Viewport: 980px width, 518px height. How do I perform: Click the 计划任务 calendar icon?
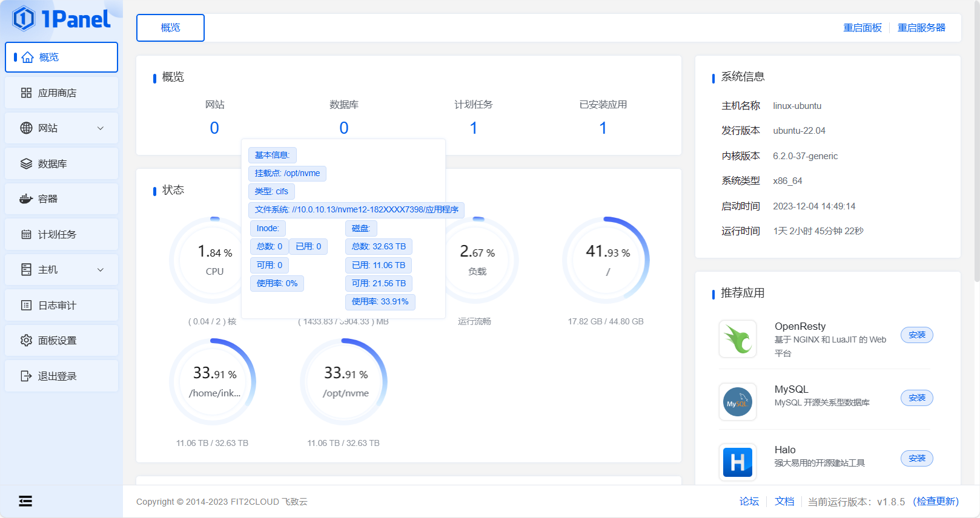[26, 234]
